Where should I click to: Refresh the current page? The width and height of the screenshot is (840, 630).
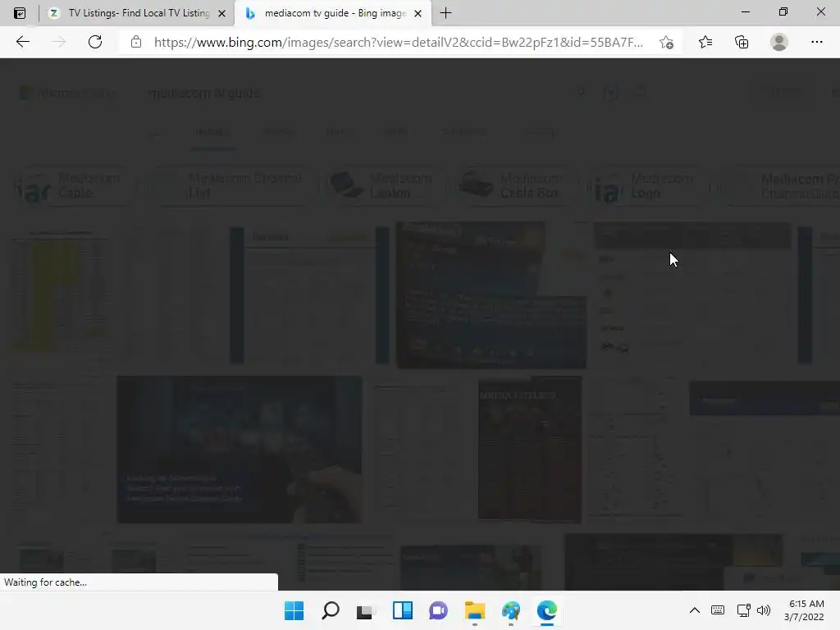pyautogui.click(x=95, y=42)
